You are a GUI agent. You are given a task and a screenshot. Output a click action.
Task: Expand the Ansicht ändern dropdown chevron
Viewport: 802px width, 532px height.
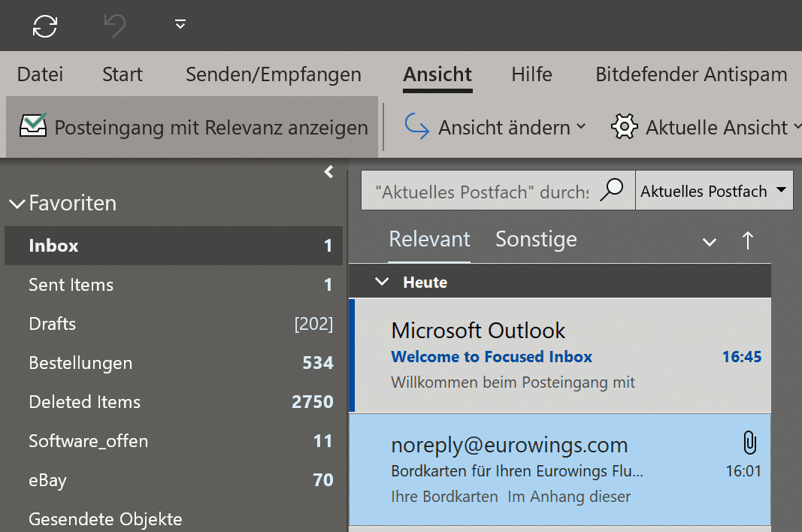[x=581, y=125]
